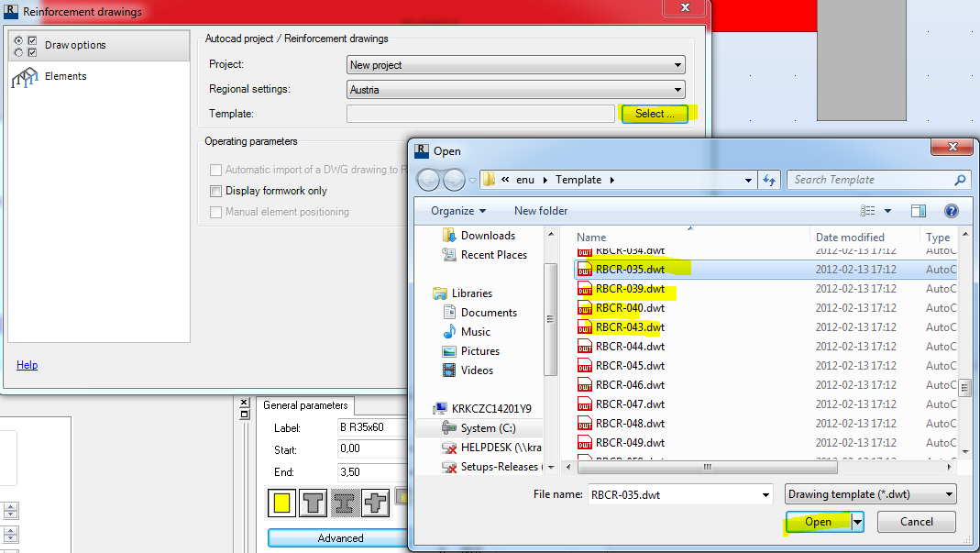Switch to the General parameters tab

pos(305,404)
